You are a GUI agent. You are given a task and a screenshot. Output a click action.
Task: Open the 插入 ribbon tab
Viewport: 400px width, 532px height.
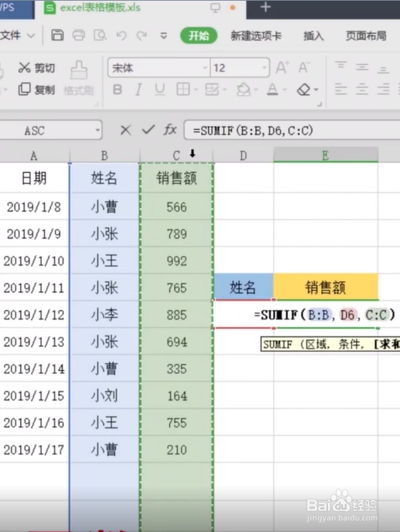(x=314, y=36)
